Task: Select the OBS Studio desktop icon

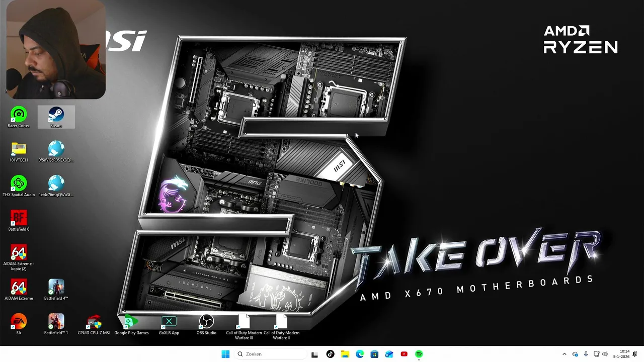Action: point(206,325)
